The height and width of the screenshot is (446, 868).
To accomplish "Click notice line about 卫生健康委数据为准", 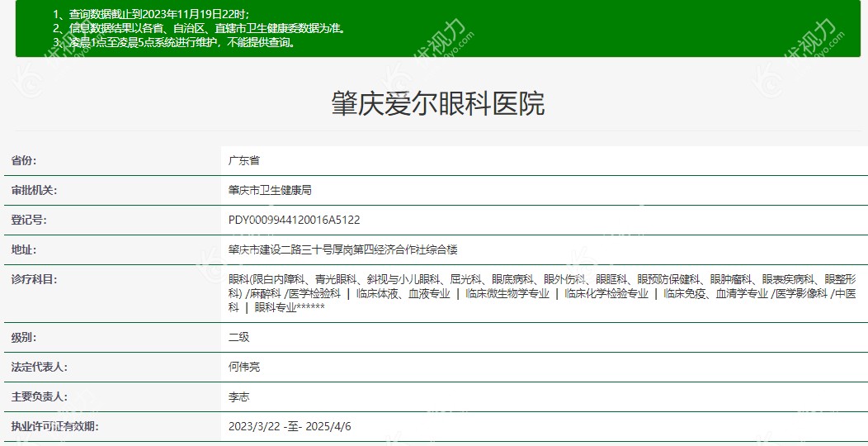I will coord(200,29).
